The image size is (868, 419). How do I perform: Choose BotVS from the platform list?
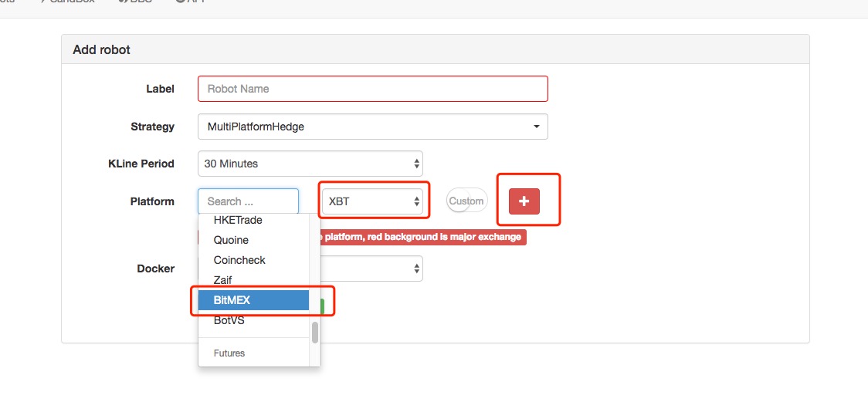coord(253,320)
